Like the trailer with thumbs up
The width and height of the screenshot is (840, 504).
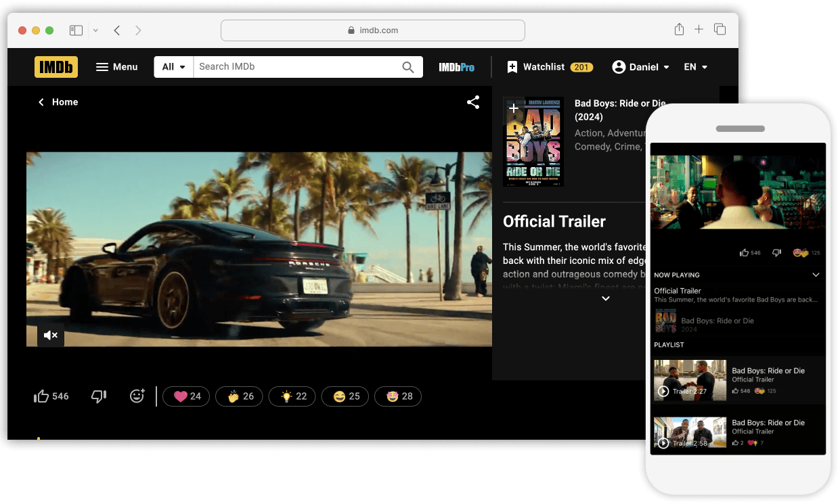[51, 396]
